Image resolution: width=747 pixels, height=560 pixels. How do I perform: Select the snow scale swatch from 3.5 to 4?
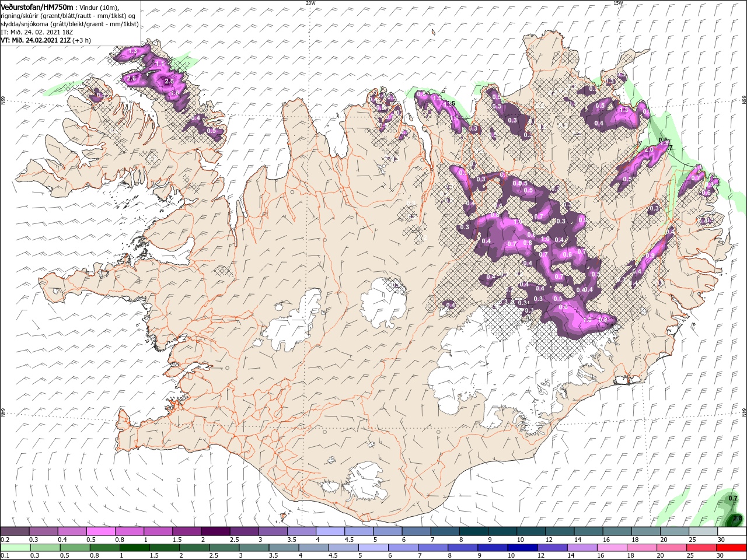(x=301, y=531)
